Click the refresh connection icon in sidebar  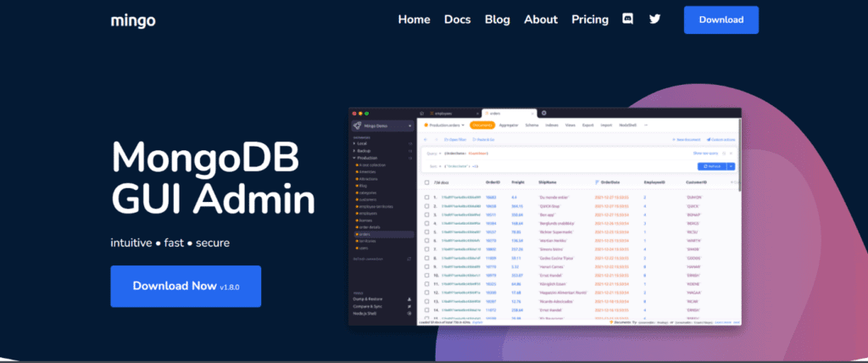[410, 257]
